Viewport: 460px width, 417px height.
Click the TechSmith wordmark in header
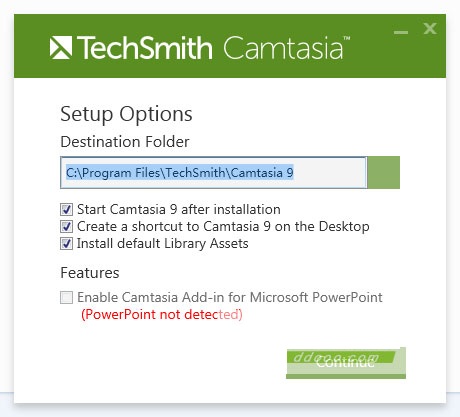[x=145, y=48]
